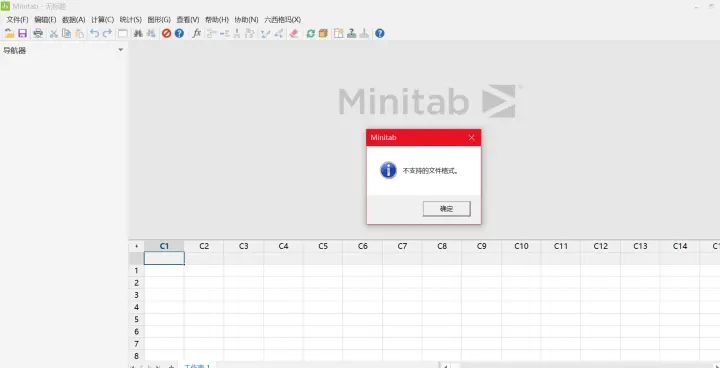
Task: Select row header 6
Action: [x=136, y=331]
